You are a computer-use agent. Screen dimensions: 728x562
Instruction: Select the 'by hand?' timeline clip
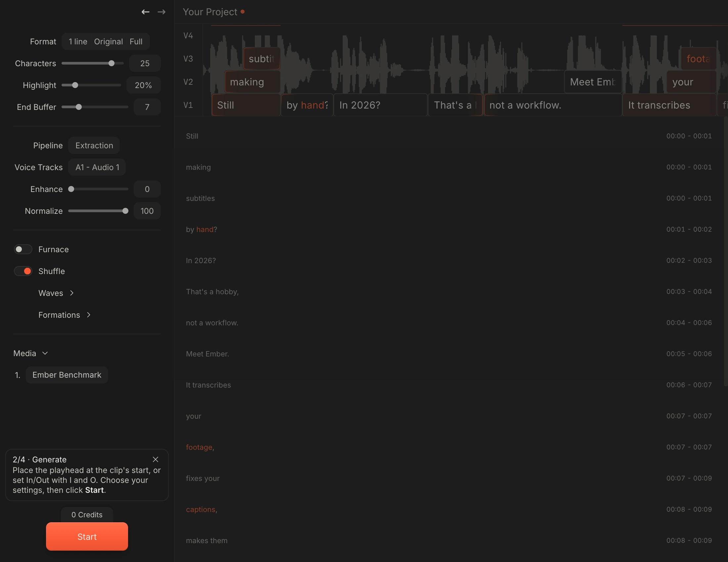[x=307, y=105]
